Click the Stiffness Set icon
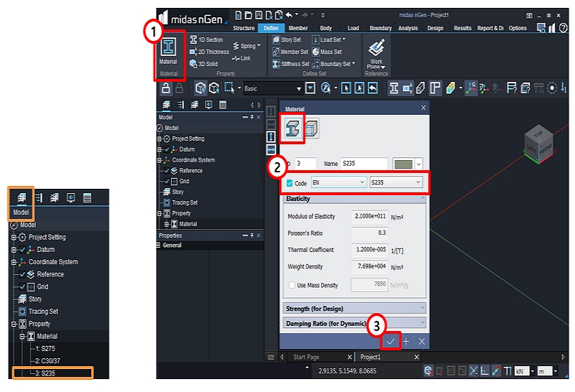The image size is (575, 392). (x=290, y=64)
